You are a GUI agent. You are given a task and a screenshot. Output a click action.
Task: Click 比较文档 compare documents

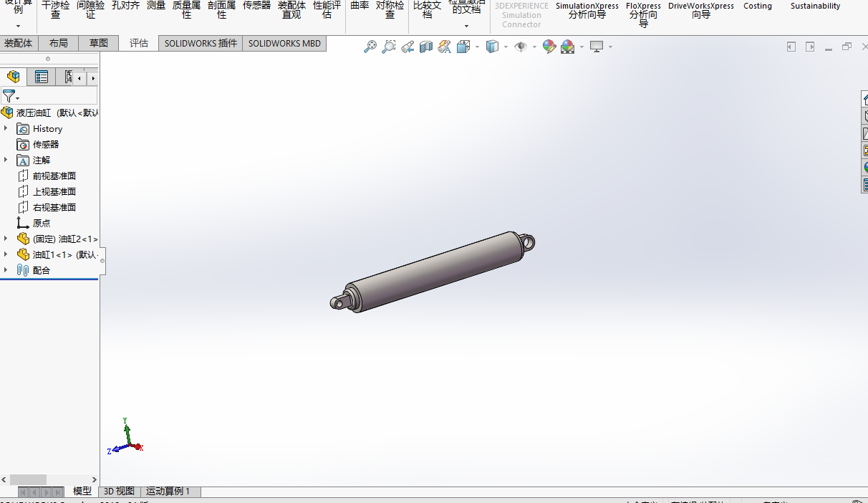(x=428, y=10)
